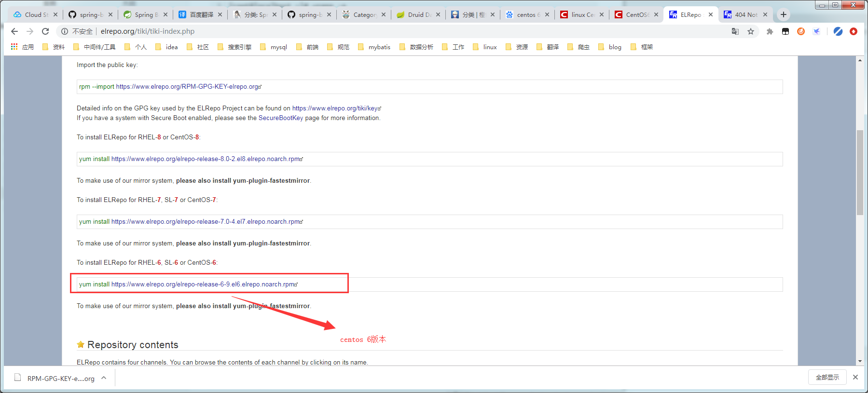Open the 搜索引擎 bookmark folder
Screen dimensions: 868x393
[x=234, y=47]
